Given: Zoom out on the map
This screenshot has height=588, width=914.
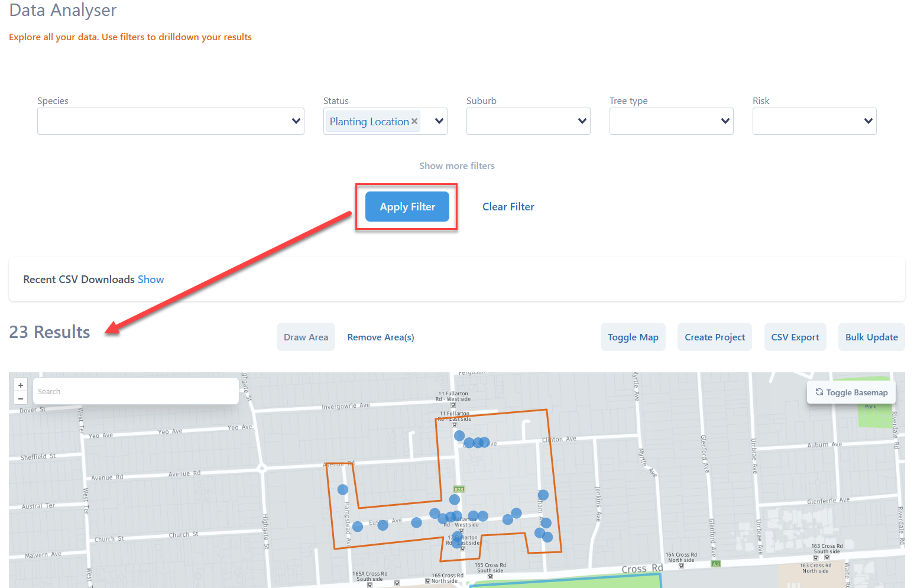Looking at the screenshot, I should (21, 399).
